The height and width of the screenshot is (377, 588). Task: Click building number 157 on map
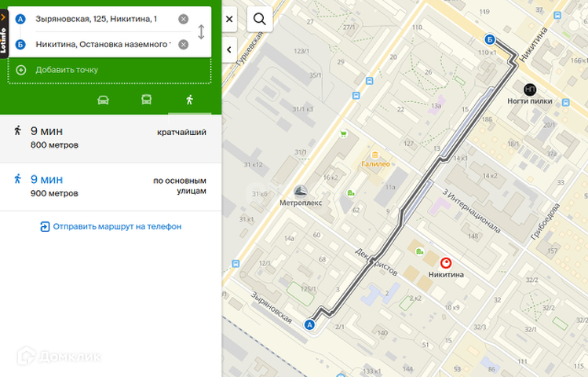pos(552,251)
